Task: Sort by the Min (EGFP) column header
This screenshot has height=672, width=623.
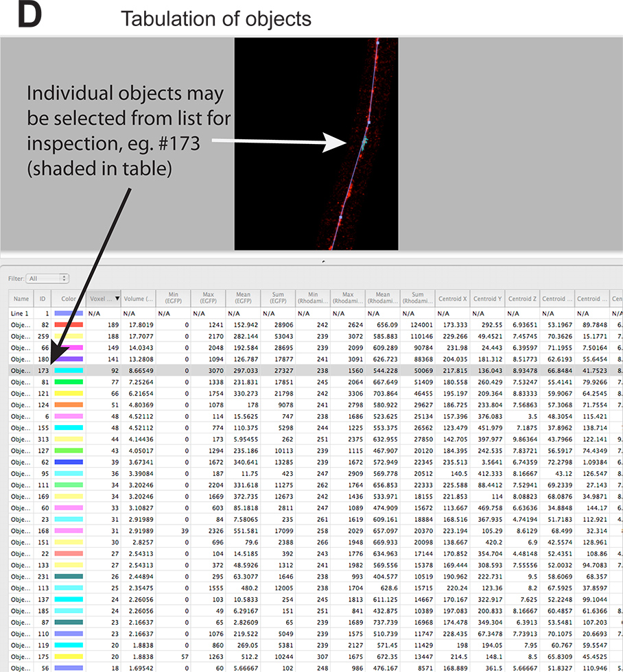Action: click(x=173, y=298)
